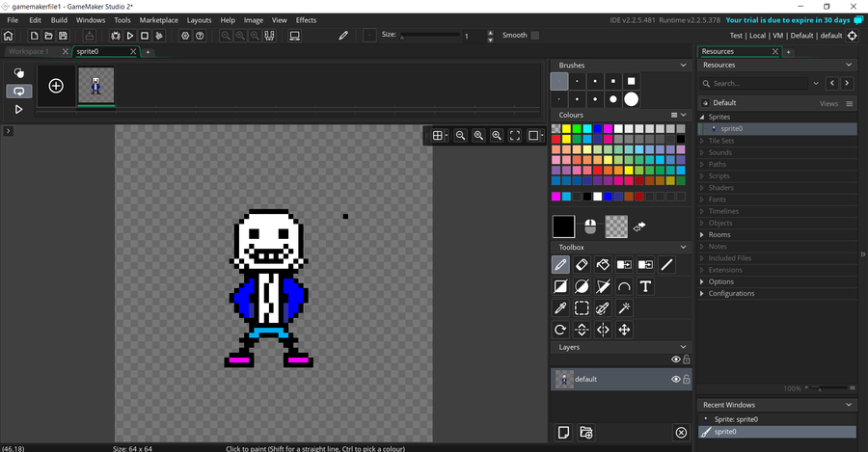Image resolution: width=868 pixels, height=452 pixels.
Task: Click the Mirror horizontally tool
Action: pos(603,330)
